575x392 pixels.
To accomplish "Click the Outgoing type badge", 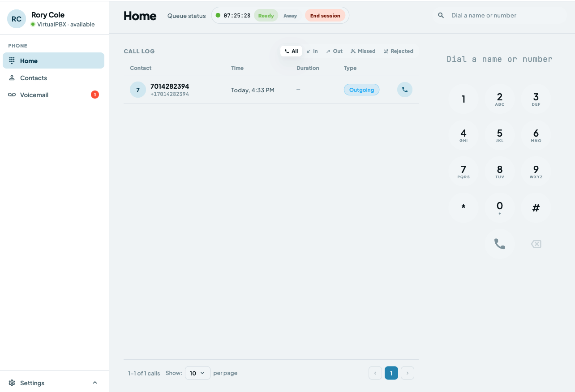I will pyautogui.click(x=361, y=90).
